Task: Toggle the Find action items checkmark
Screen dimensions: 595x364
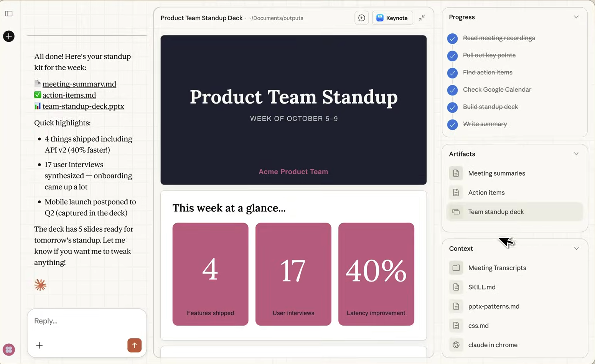Action: (x=452, y=73)
